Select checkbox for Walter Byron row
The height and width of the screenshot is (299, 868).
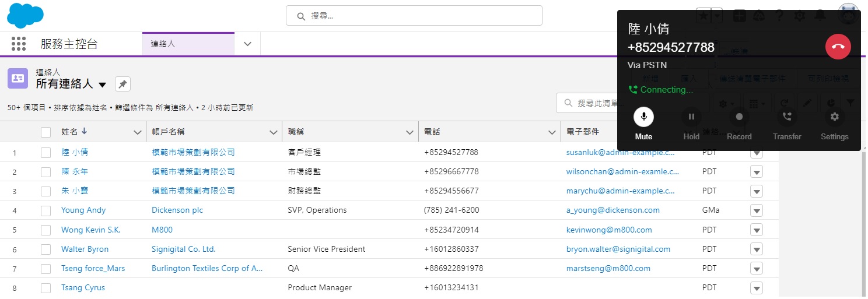45,249
